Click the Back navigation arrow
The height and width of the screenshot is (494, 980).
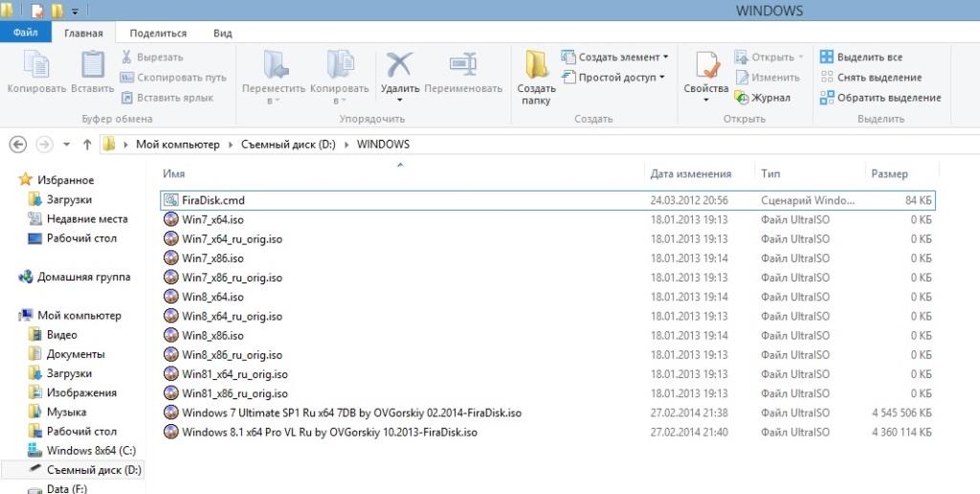click(x=18, y=145)
